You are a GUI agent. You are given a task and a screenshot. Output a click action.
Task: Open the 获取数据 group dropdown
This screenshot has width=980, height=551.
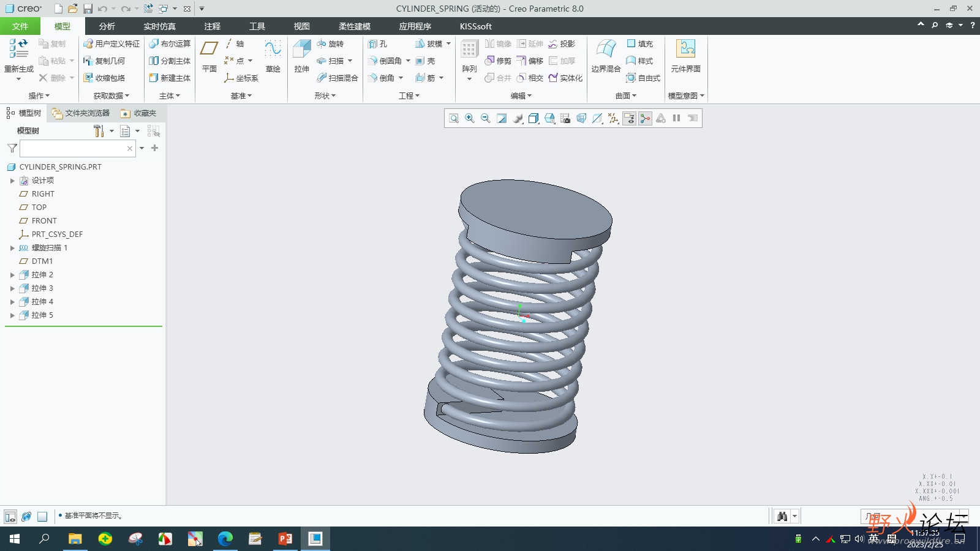coord(111,96)
